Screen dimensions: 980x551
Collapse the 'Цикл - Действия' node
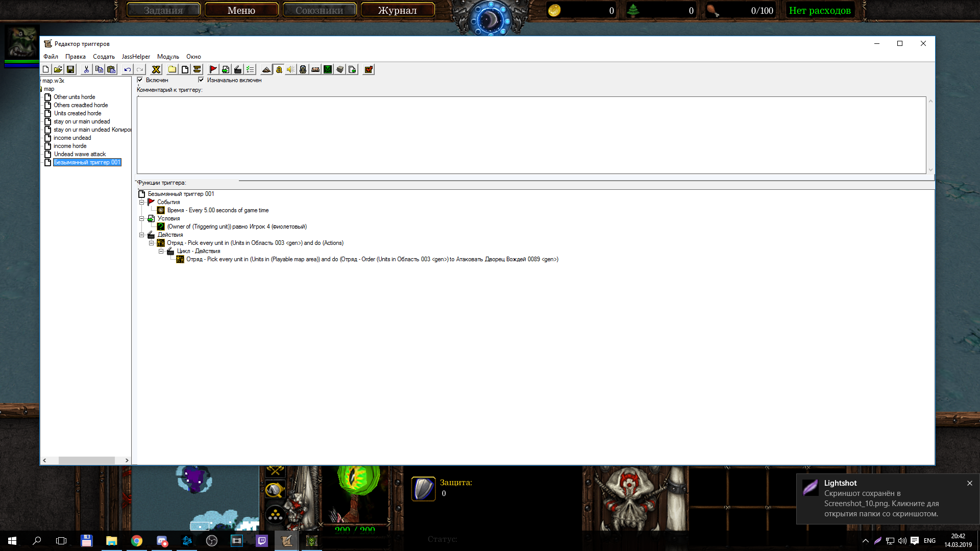[161, 251]
